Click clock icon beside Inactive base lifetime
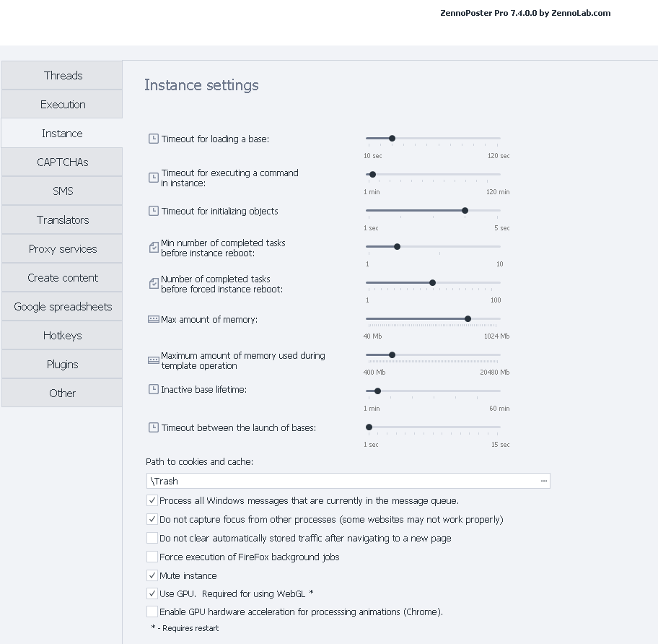Image resolution: width=658 pixels, height=644 pixels. [153, 389]
